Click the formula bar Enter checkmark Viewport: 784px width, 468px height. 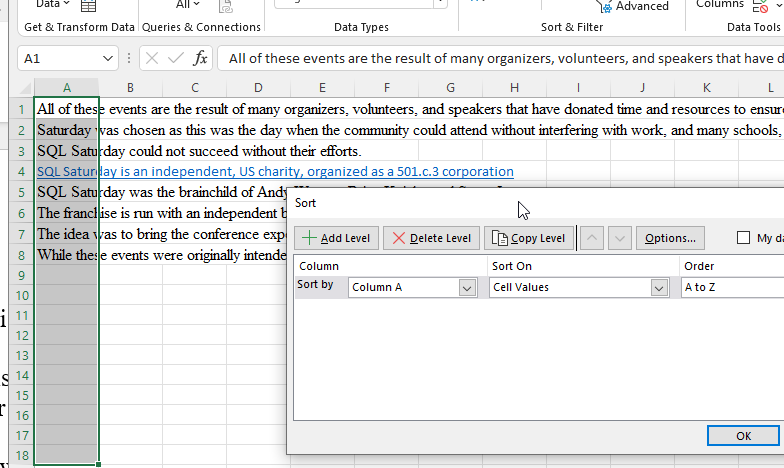[x=177, y=59]
